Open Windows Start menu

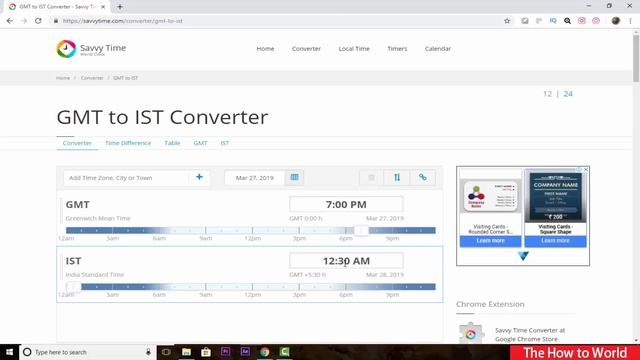click(9, 352)
